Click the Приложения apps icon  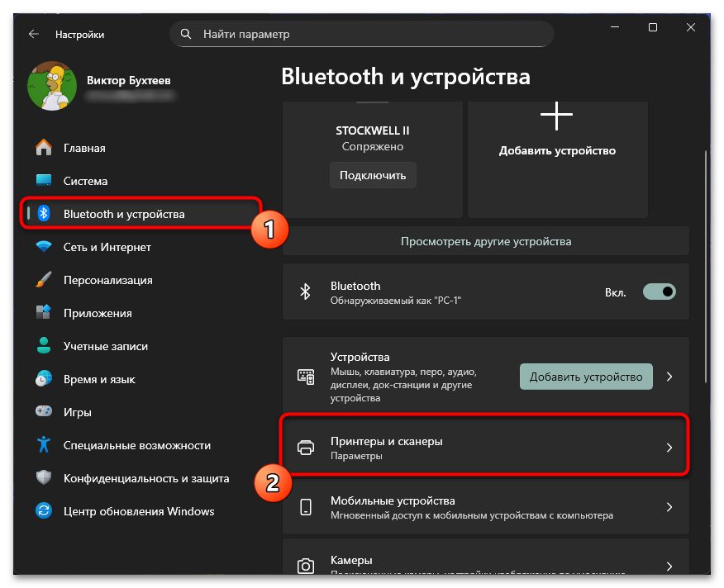pyautogui.click(x=44, y=312)
